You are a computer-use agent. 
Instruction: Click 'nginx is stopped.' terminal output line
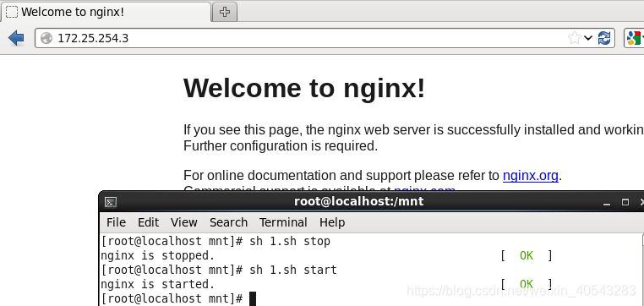pyautogui.click(x=158, y=256)
